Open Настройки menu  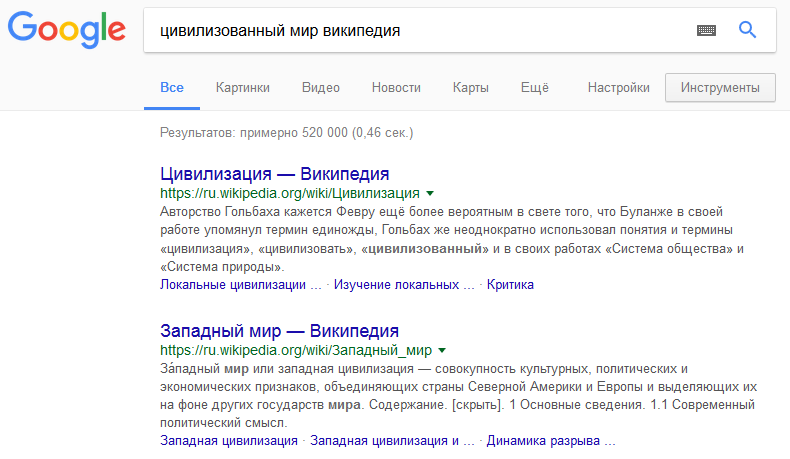point(619,88)
